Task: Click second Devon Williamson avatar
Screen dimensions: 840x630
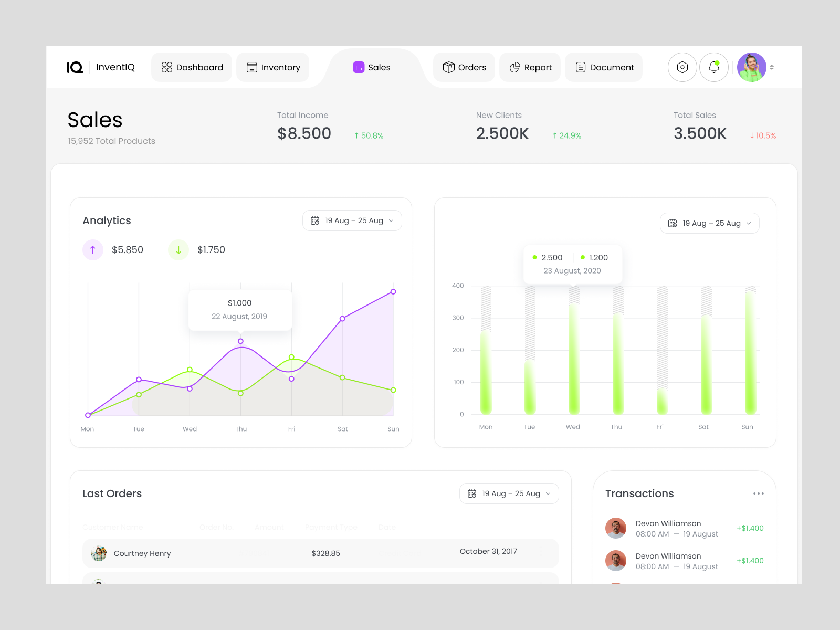Action: click(x=616, y=561)
